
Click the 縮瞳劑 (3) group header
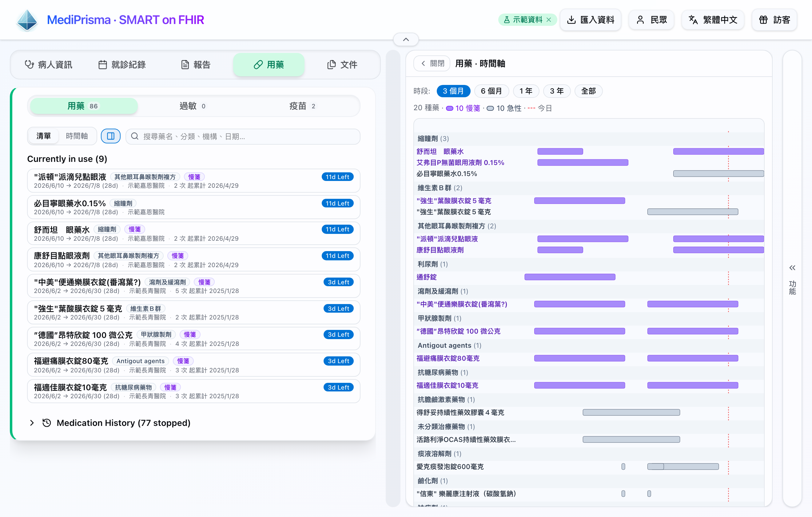pos(433,138)
